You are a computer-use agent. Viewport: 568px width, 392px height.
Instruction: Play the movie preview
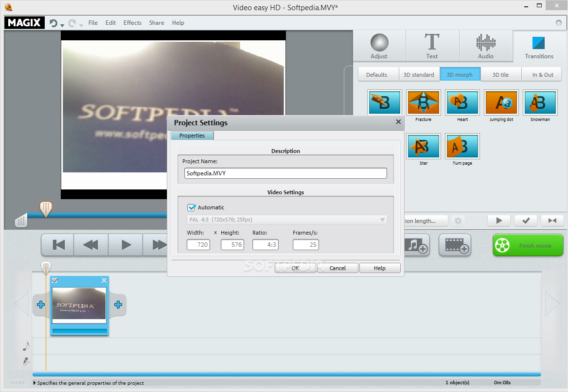click(x=125, y=245)
